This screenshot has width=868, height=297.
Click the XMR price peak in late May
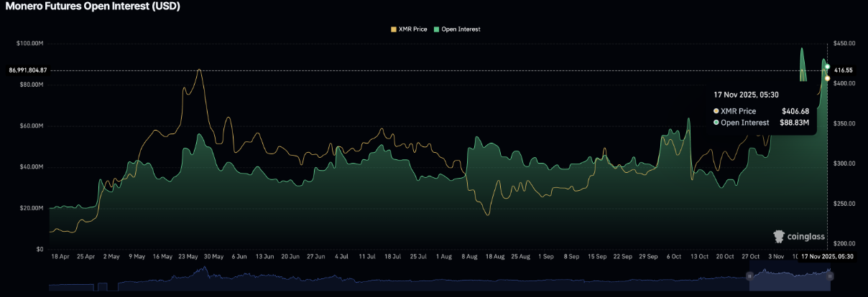click(199, 70)
